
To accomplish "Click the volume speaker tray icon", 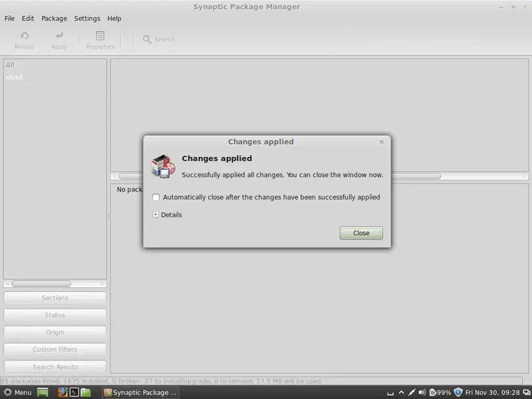I will point(422,392).
